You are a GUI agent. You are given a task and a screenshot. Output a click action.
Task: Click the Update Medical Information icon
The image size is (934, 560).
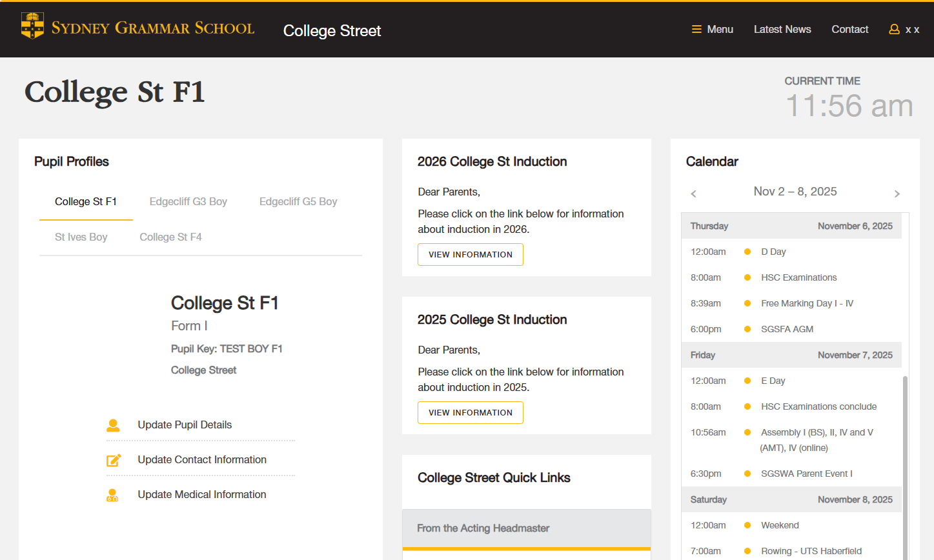coord(112,495)
